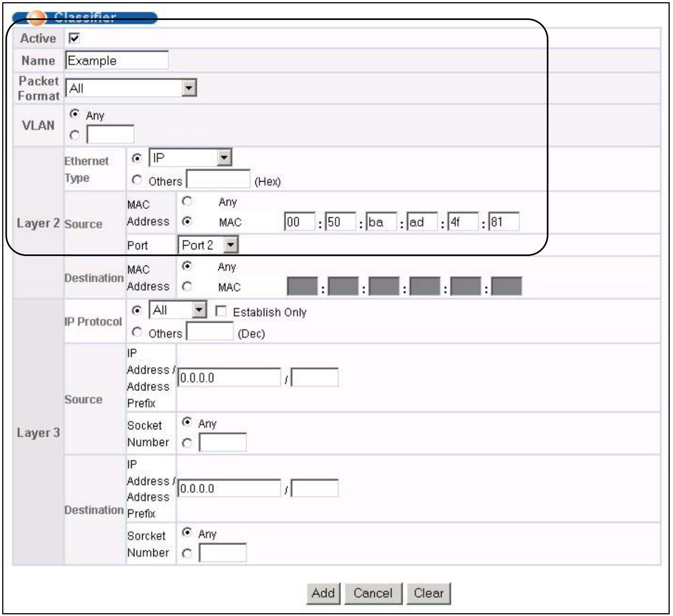Select Source MAC Address Any radio button
This screenshot has width=673, height=616.
click(187, 201)
